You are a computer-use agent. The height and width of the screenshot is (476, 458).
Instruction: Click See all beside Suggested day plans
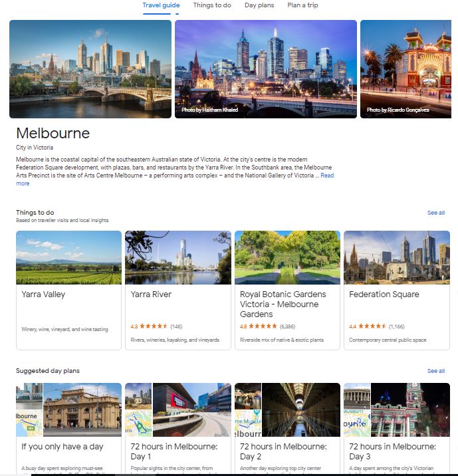[436, 371]
